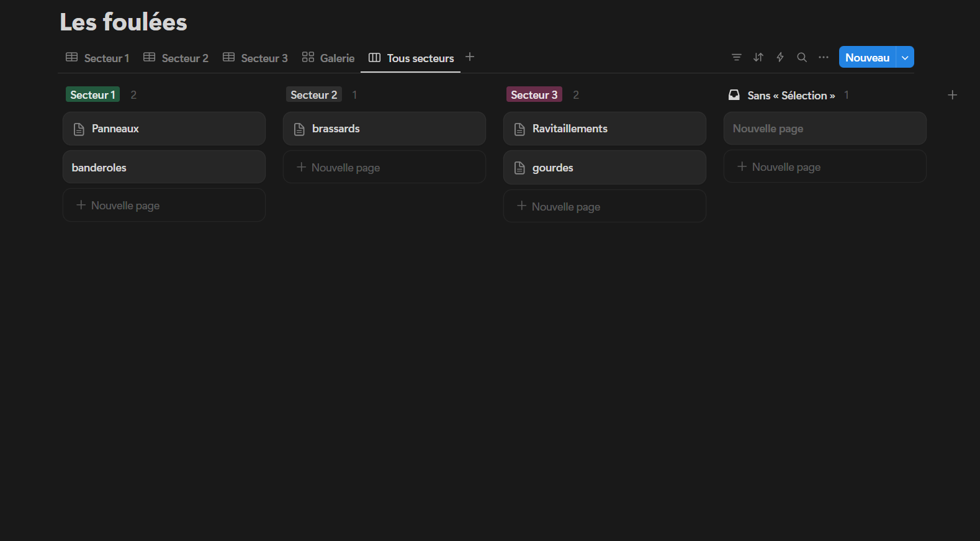Add Nouvelle page under Secteur 3 column
Viewport: 980px width, 541px height.
pos(605,206)
